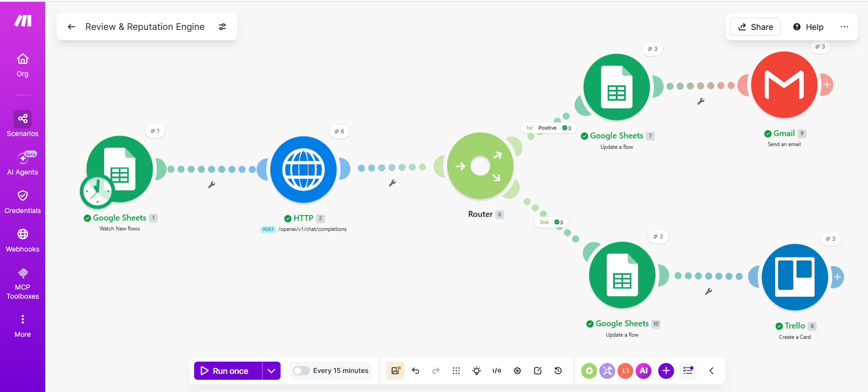The width and height of the screenshot is (868, 392).
Task: Open the Help menu
Action: pos(808,27)
